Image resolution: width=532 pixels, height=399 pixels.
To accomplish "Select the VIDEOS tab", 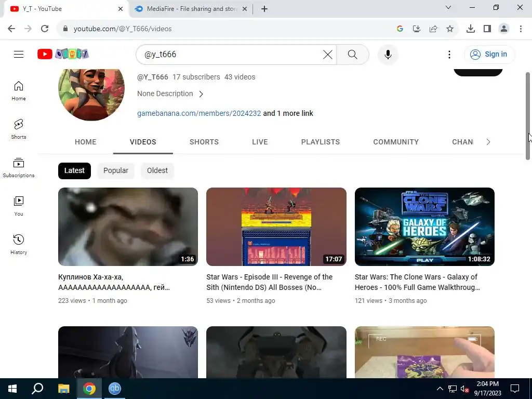I will pyautogui.click(x=143, y=142).
